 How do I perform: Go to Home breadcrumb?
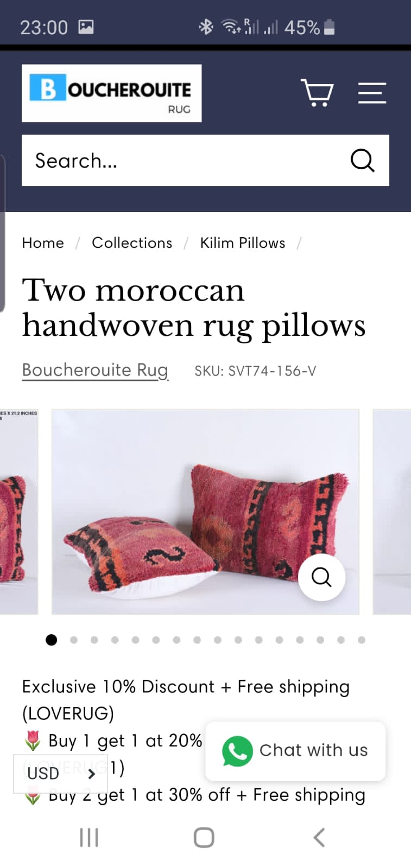point(43,242)
